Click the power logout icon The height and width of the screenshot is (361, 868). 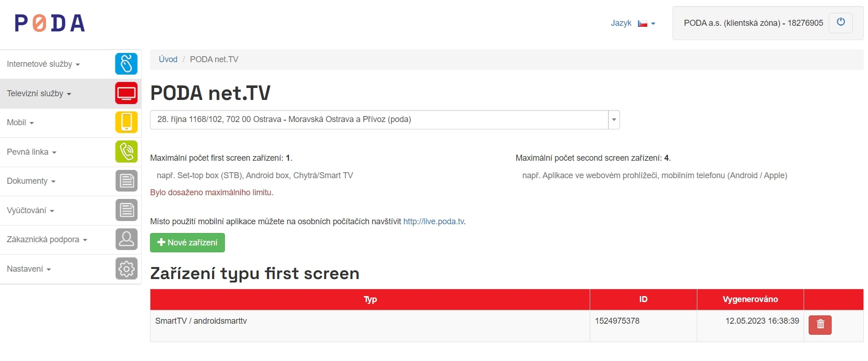(x=840, y=23)
